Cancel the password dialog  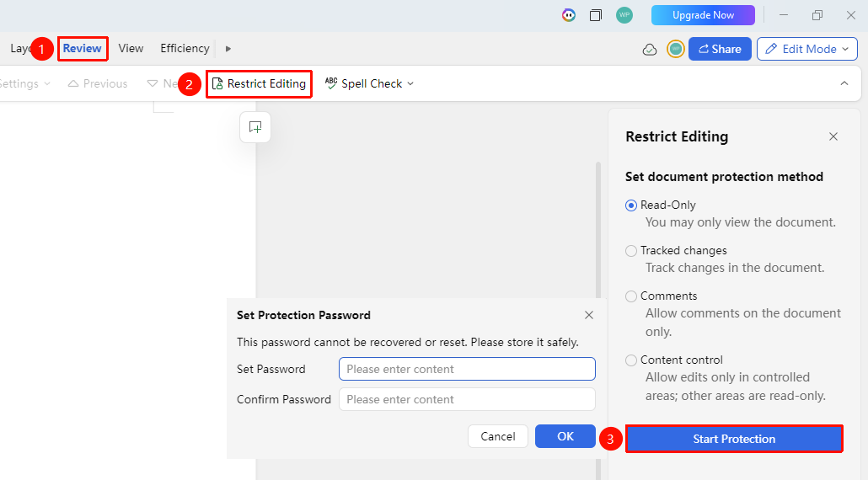(x=498, y=436)
